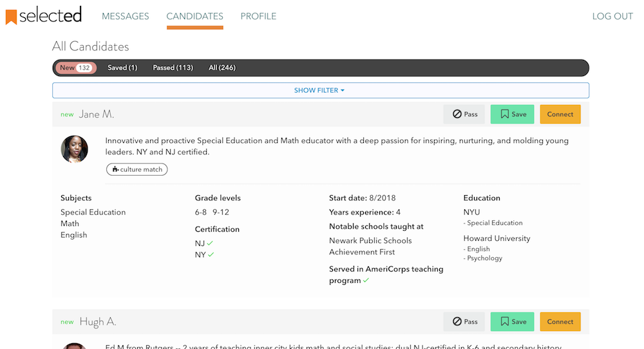Show Saved (1) candidates
Image resolution: width=644 pixels, height=349 pixels.
click(x=122, y=68)
